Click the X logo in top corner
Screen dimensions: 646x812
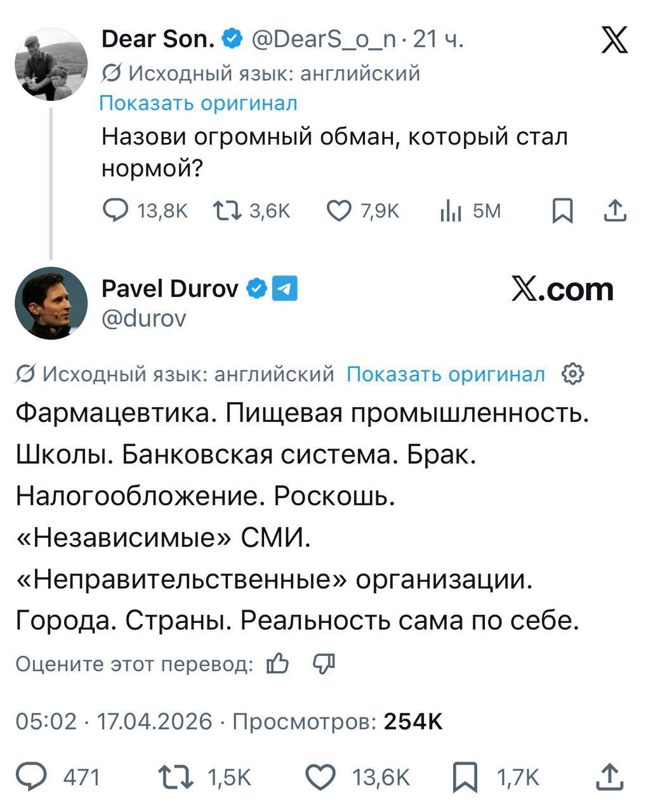click(614, 40)
